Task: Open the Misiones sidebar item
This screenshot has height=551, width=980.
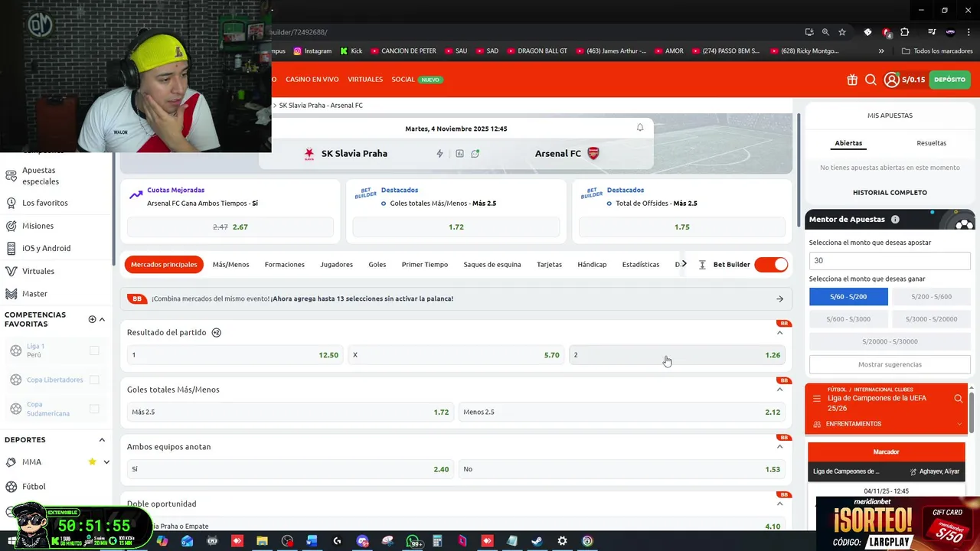Action: point(38,226)
